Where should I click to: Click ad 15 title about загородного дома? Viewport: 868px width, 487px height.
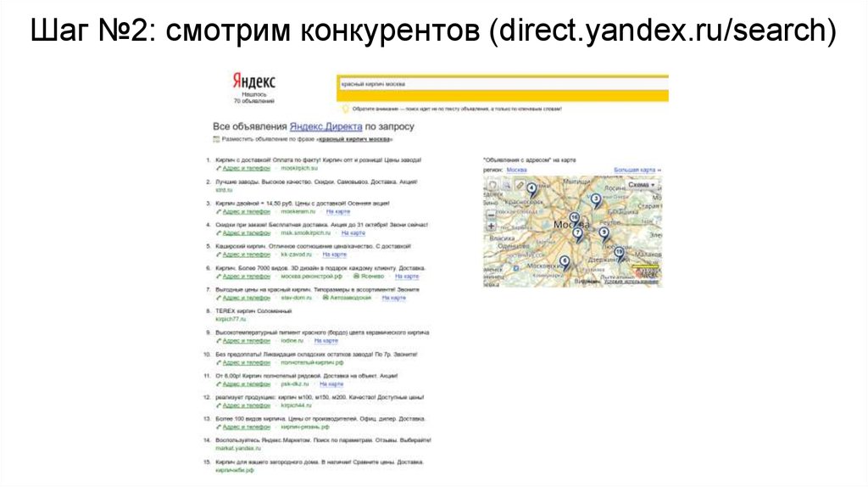(320, 462)
